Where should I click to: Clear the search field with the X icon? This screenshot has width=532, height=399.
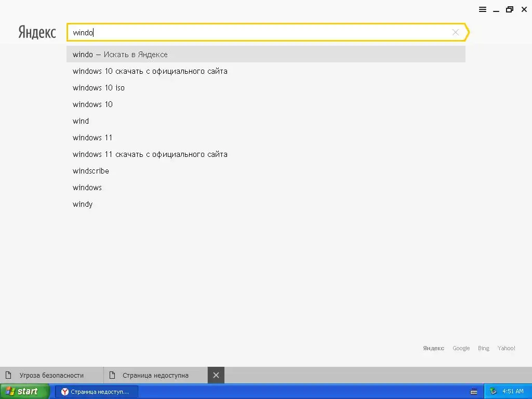(456, 32)
